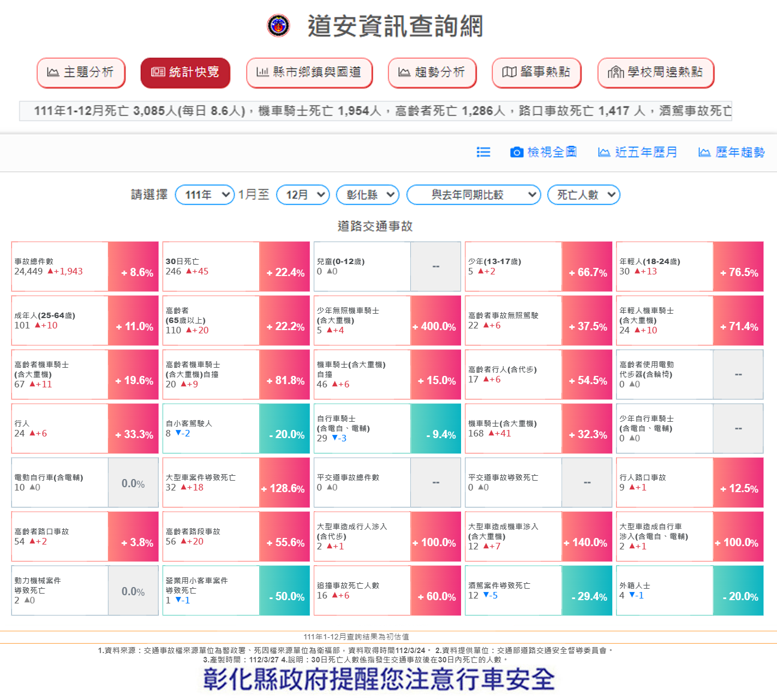This screenshot has height=700, width=777.
Task: Click the bar chart icon on 縣市鄉鎮與國道
Action: coord(262,72)
